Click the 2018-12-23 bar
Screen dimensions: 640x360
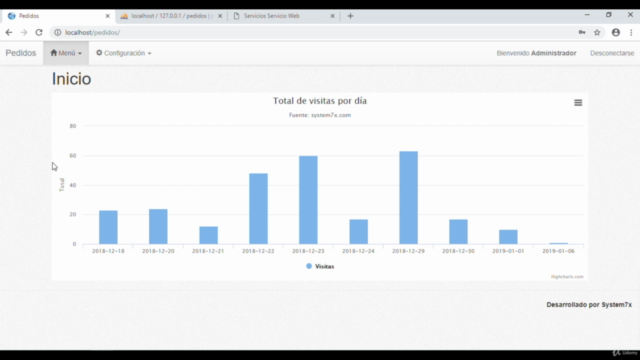(308, 200)
